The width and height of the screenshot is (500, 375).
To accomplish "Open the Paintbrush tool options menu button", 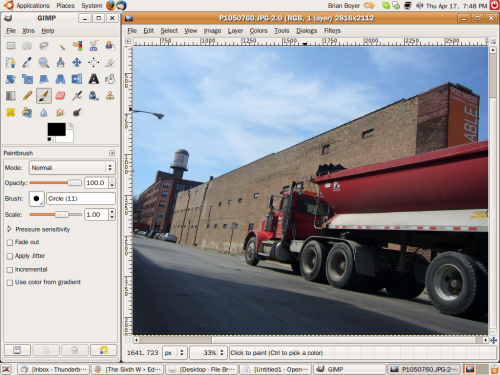I will tap(112, 153).
